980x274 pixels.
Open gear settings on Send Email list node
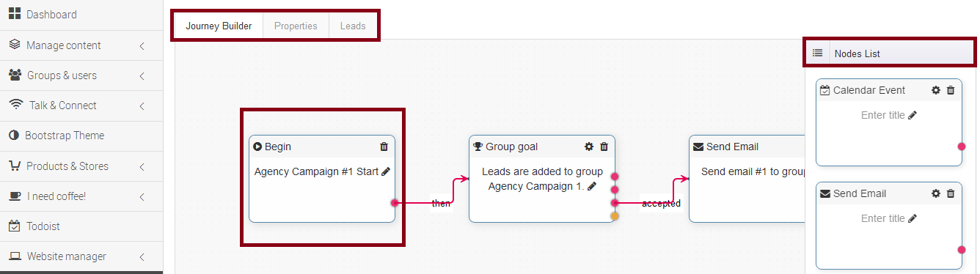tap(935, 193)
